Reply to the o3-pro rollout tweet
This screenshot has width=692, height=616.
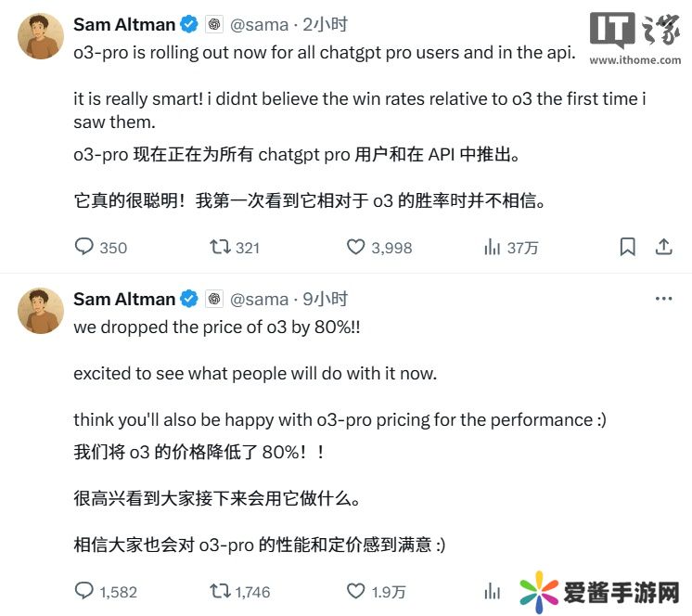tap(84, 247)
